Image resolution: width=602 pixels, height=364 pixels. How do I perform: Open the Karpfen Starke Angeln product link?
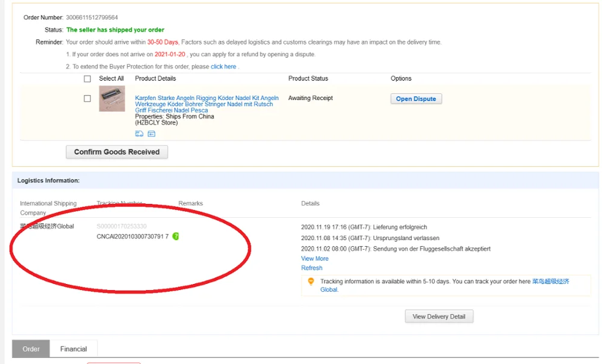pyautogui.click(x=206, y=104)
